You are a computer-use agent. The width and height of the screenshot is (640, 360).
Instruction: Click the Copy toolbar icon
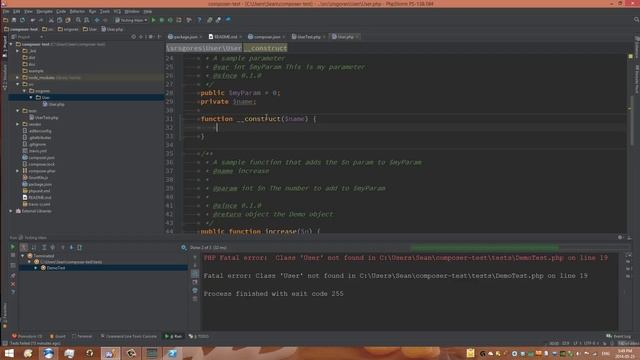[x=60, y=20]
